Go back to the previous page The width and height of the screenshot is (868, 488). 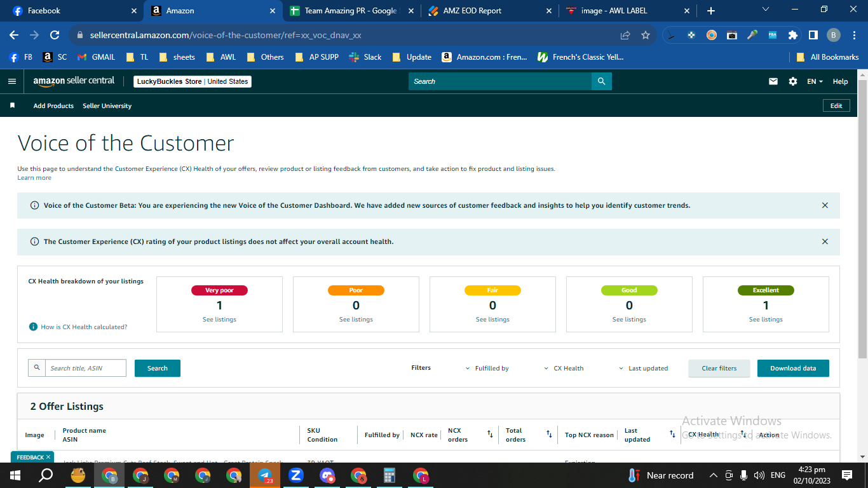pyautogui.click(x=14, y=36)
